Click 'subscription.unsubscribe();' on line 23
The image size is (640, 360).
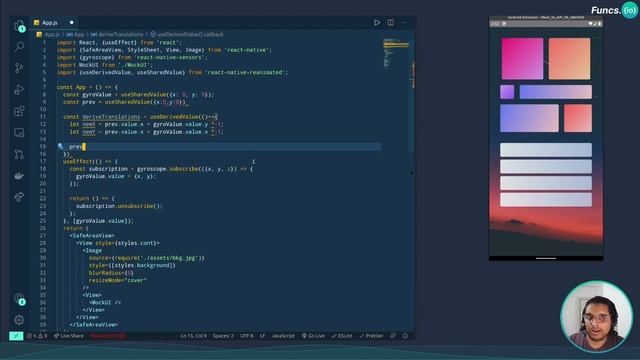pos(119,206)
